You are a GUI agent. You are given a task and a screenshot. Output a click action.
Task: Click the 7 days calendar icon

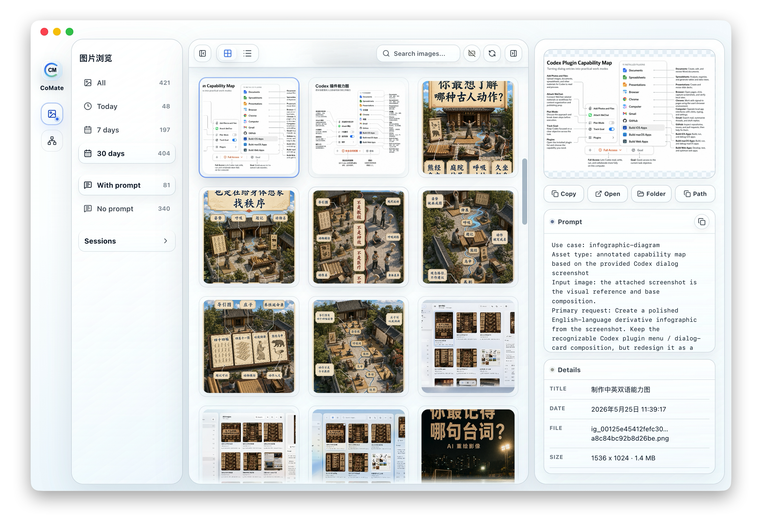click(88, 130)
